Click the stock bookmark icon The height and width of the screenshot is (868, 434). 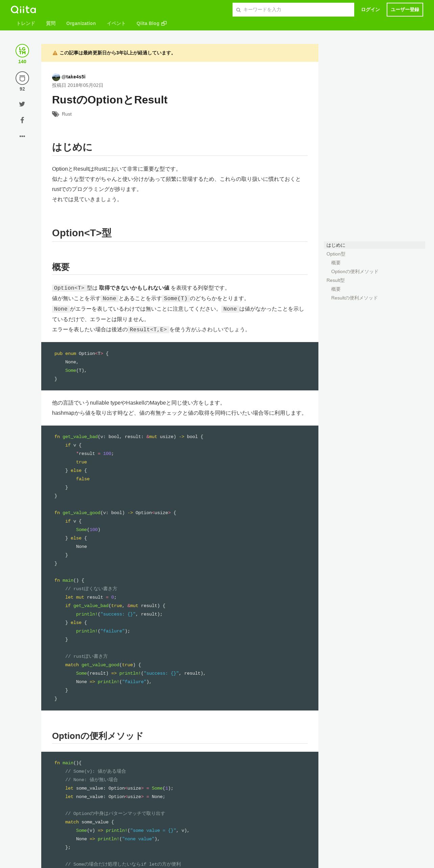(x=22, y=78)
